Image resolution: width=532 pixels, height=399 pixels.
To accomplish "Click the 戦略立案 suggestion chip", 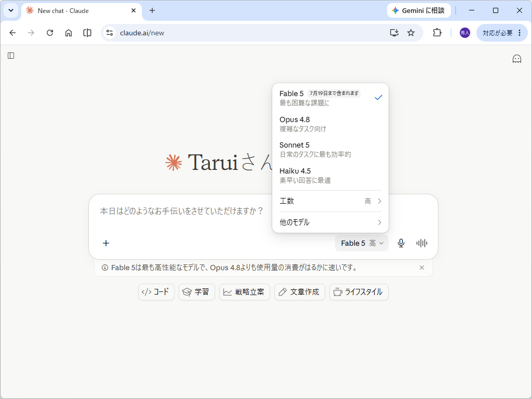I will point(245,292).
